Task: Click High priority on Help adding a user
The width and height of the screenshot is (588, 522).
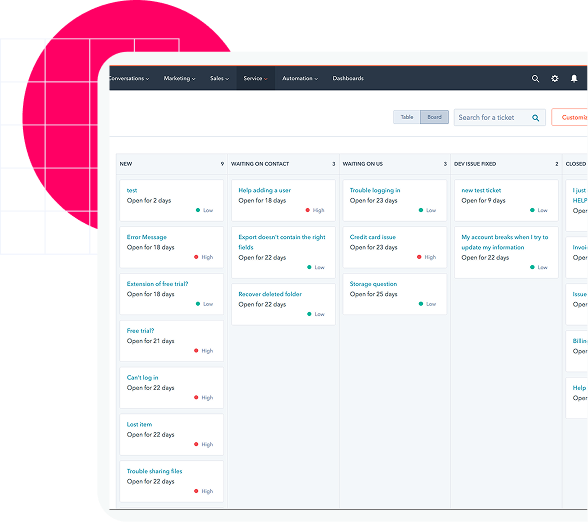Action: 315,210
